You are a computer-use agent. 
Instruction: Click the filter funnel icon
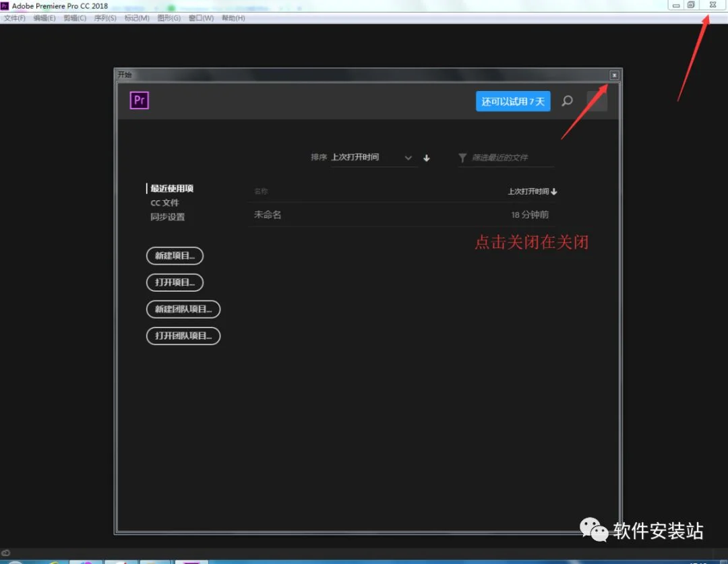[x=462, y=158]
